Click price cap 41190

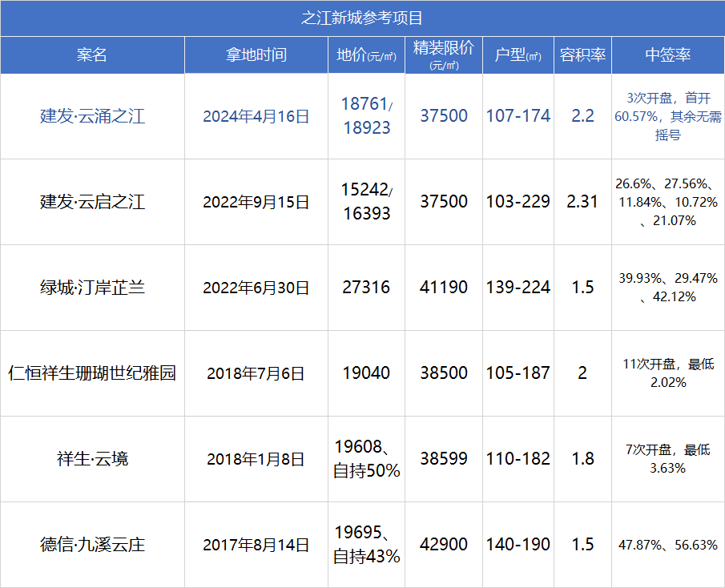click(444, 287)
